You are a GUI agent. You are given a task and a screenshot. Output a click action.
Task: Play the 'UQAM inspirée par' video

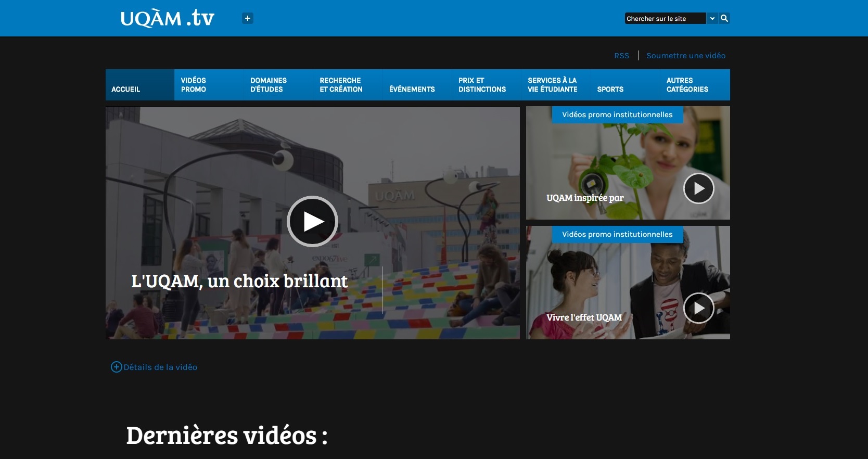click(x=698, y=188)
